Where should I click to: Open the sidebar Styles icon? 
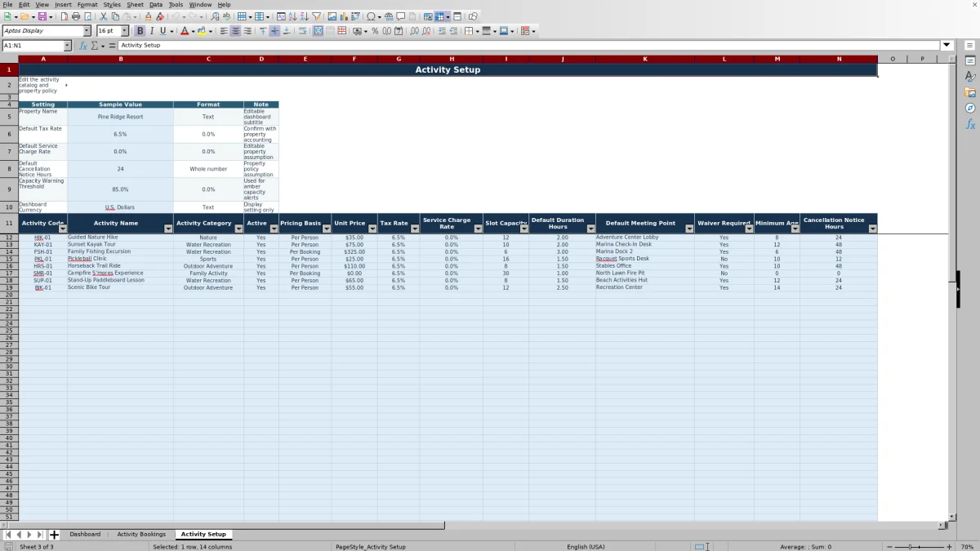click(970, 77)
